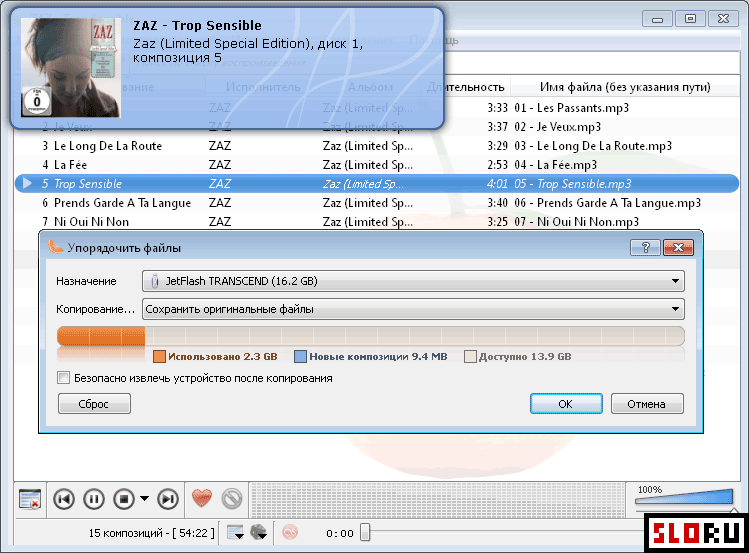Click the Сброс button
The image size is (749, 553).
(94, 404)
